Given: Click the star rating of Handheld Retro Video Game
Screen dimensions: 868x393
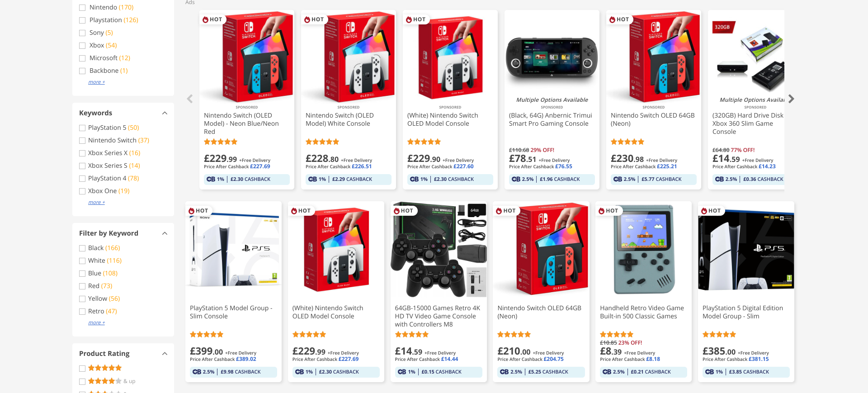Looking at the screenshot, I should [x=616, y=335].
